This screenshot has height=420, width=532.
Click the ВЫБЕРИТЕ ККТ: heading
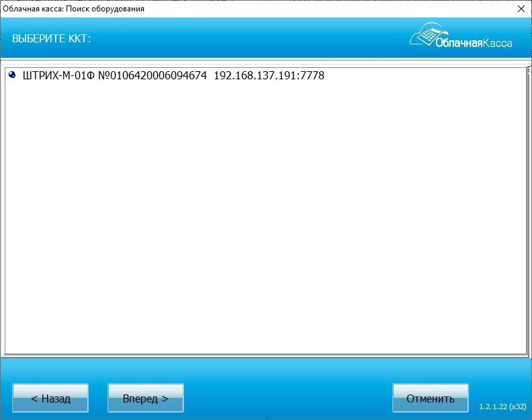pos(52,38)
